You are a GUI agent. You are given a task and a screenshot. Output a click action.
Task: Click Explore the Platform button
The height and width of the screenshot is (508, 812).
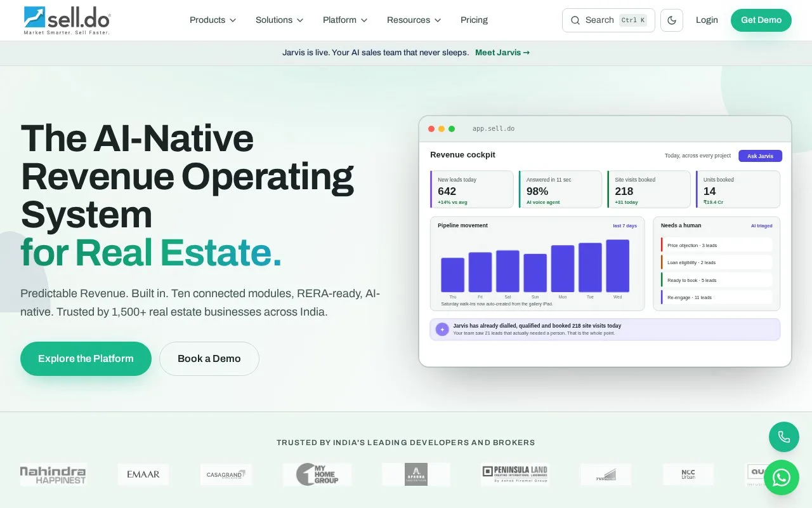86,359
